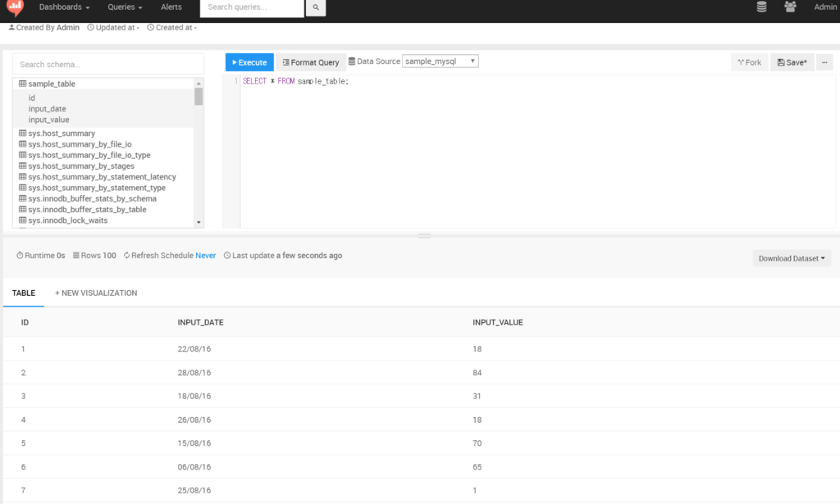Image resolution: width=840 pixels, height=504 pixels.
Task: Open the sample_mysql data source dropdown
Action: (441, 61)
